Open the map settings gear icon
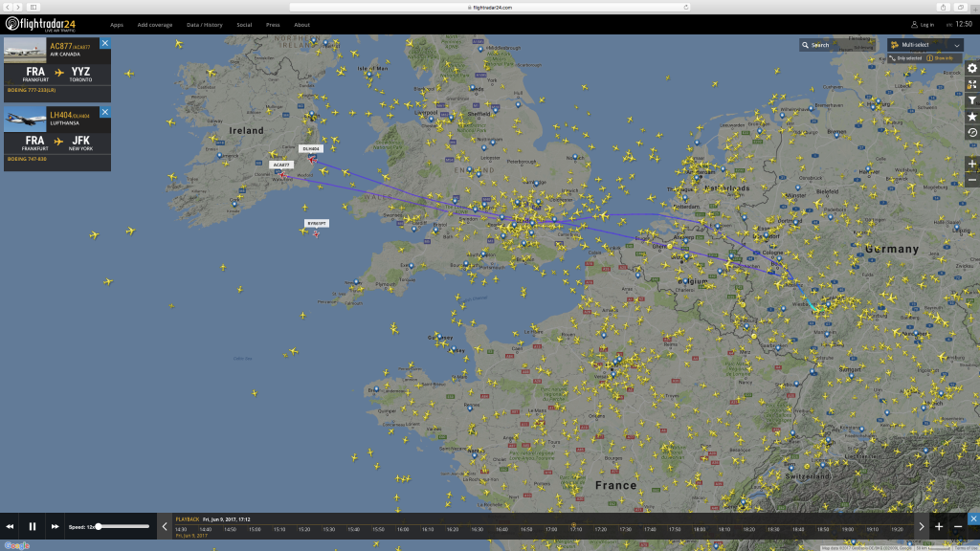Image resolution: width=980 pixels, height=551 pixels. pos(972,68)
